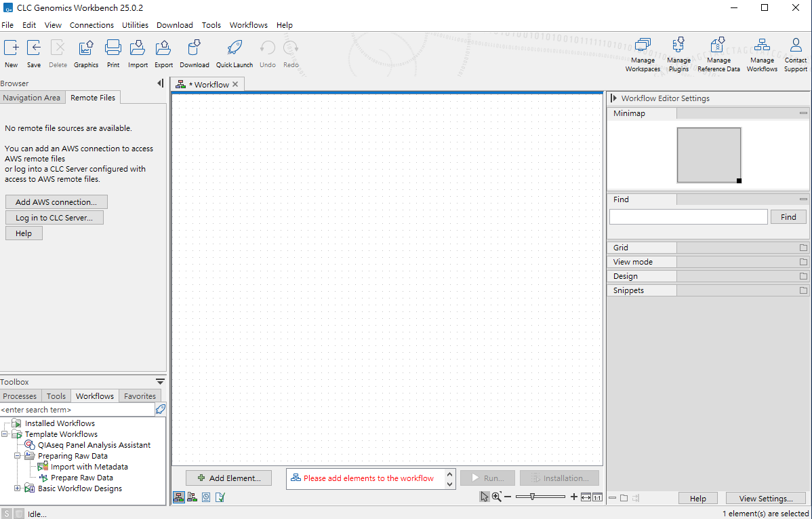Click Help button in side panel
812x519 pixels.
[697, 498]
